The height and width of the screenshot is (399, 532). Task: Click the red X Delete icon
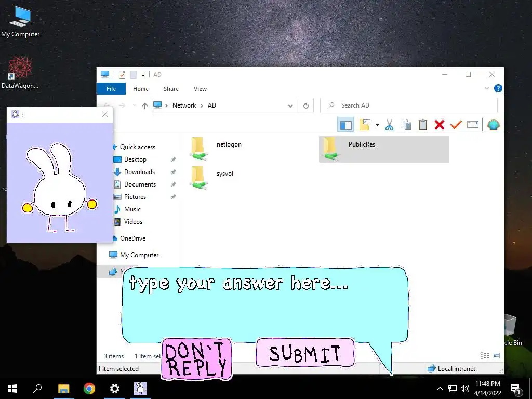coord(440,125)
